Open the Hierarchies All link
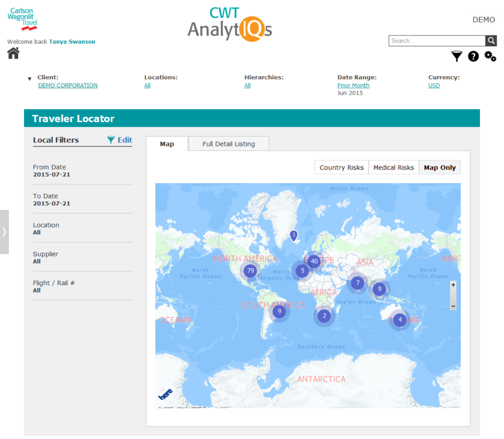Image resolution: width=504 pixels, height=439 pixels. (x=248, y=85)
